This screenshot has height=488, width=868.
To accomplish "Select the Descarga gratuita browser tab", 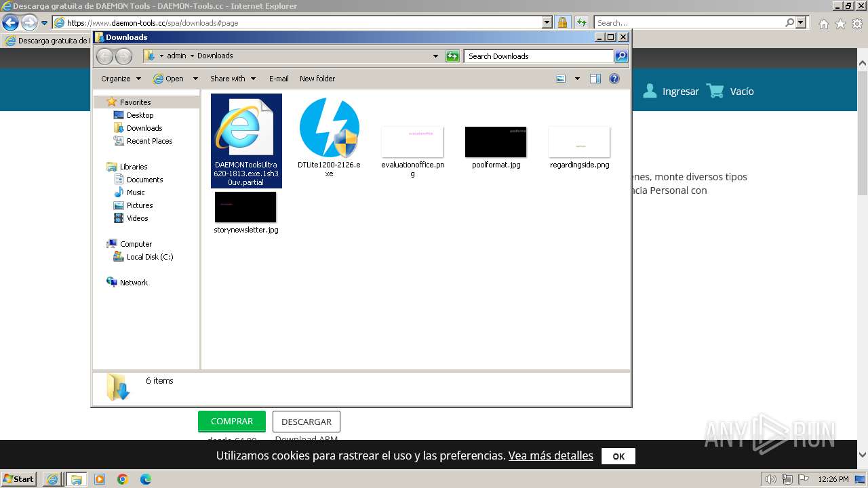I will pos(47,41).
